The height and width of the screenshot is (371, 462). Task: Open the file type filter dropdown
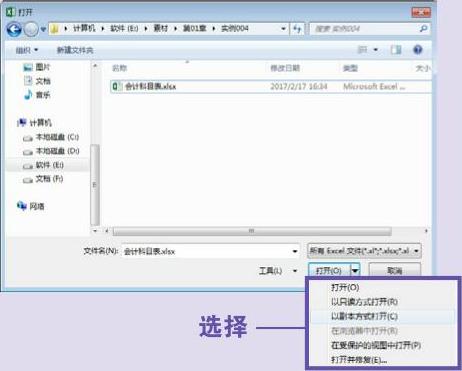click(x=364, y=251)
